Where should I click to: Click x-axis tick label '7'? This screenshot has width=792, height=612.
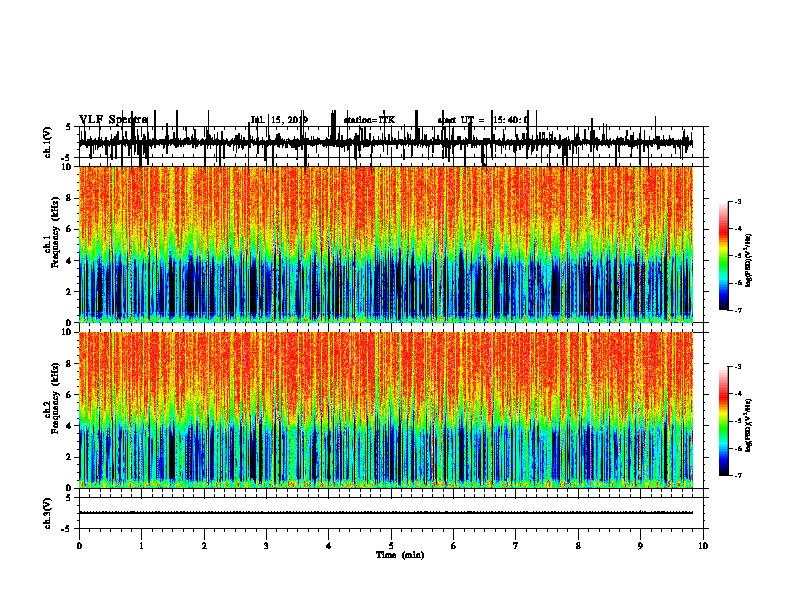pos(516,546)
